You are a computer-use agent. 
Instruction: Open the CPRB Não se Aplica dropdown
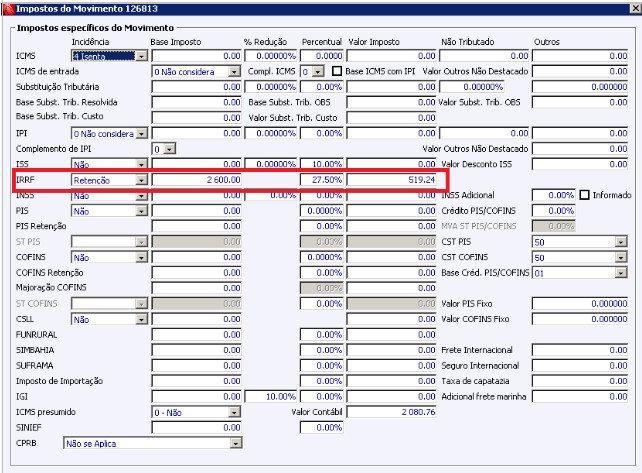[236, 444]
